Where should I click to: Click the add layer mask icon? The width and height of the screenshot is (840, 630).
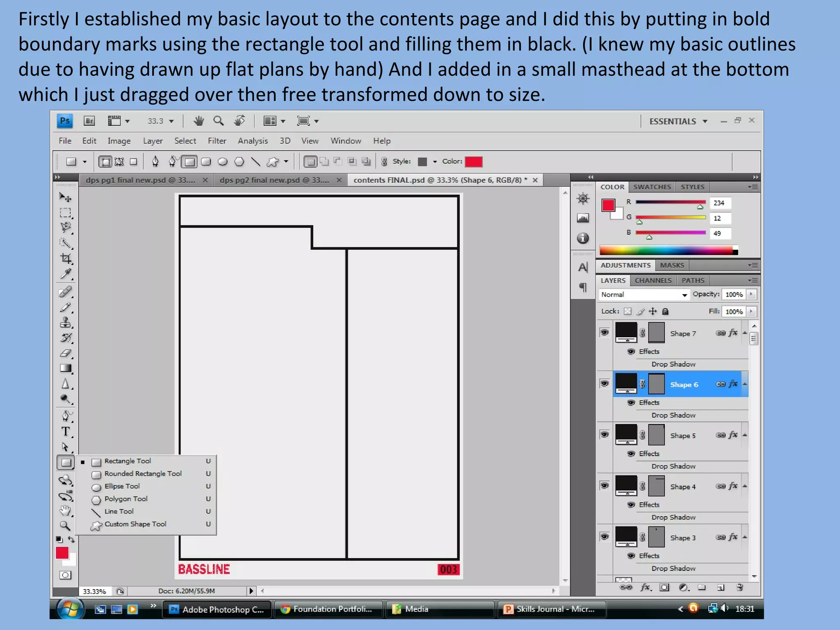664,588
